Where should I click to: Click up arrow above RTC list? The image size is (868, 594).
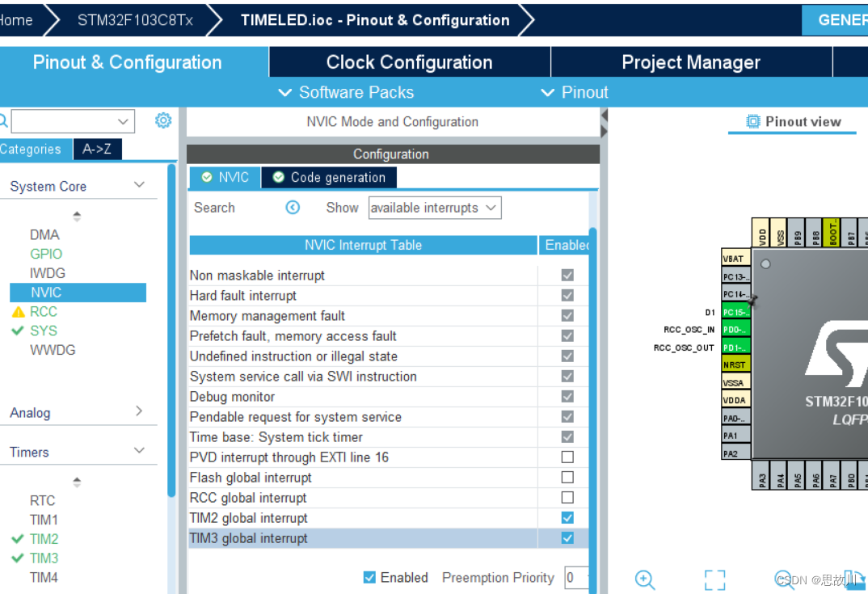(x=77, y=482)
